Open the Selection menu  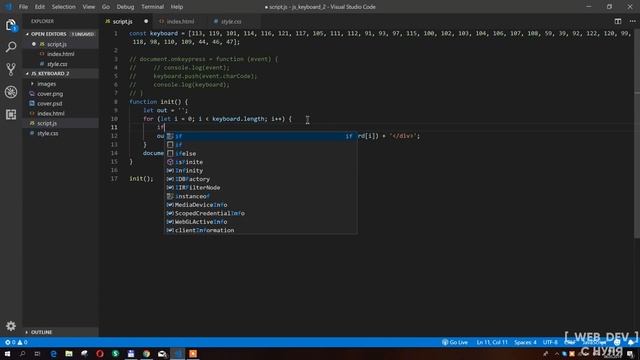[64, 7]
